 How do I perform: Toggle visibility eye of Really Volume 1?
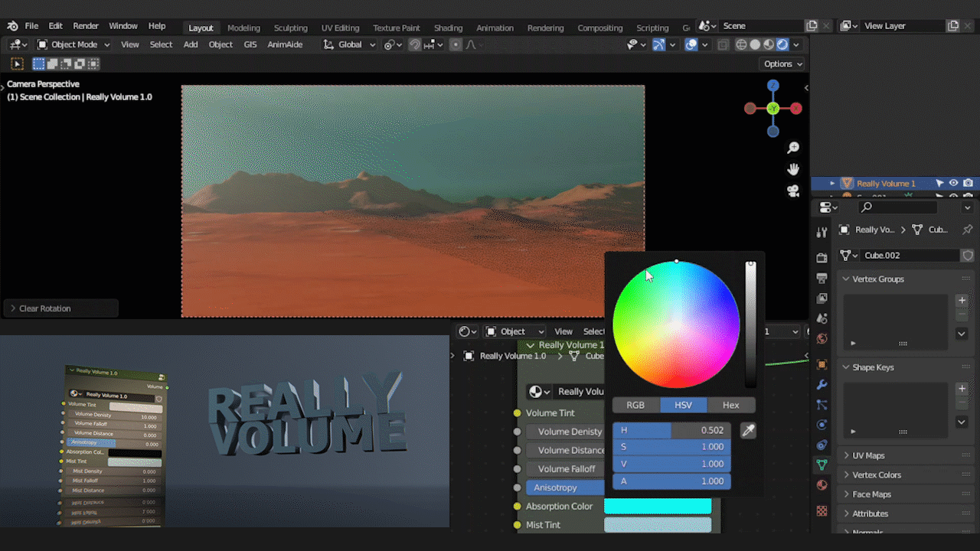pos(954,184)
